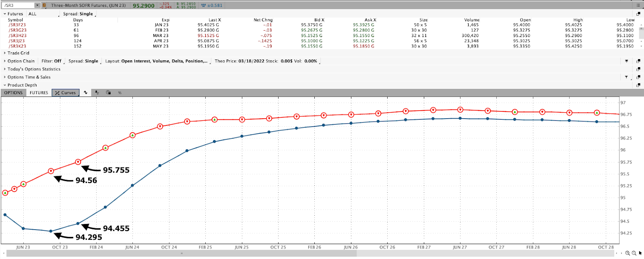Detach the Futures section with pop-out icon
This screenshot has width=644, height=259.
point(638,14)
